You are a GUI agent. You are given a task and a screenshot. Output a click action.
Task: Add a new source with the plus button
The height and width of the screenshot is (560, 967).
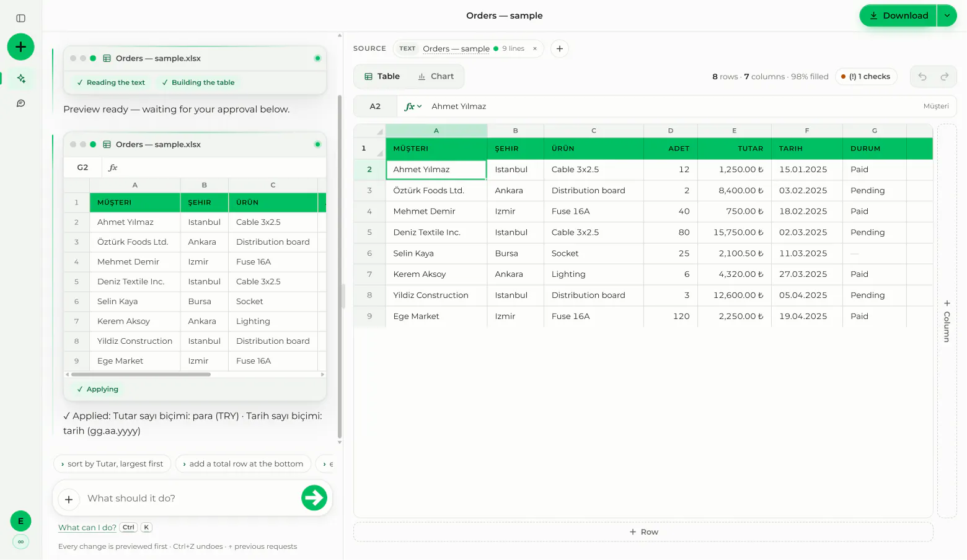[x=559, y=48]
